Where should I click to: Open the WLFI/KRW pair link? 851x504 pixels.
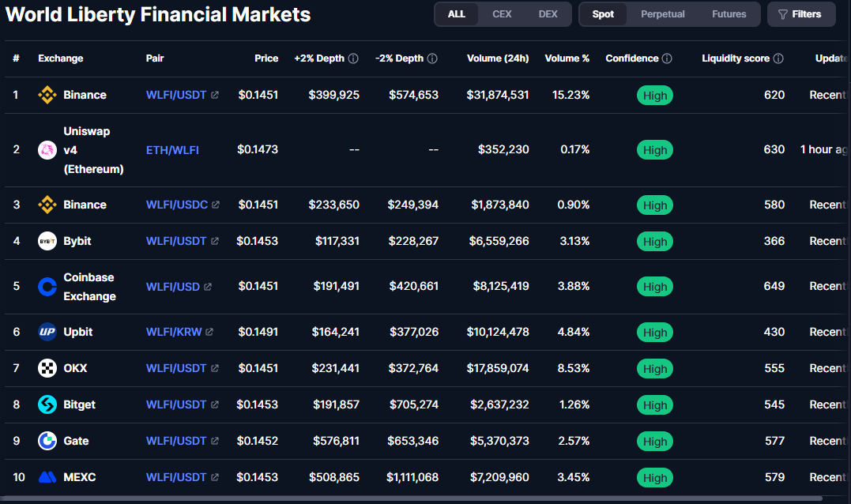pyautogui.click(x=174, y=332)
